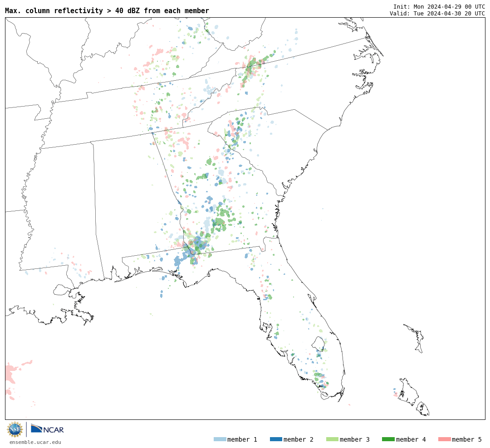Click the 'Max. column reflectivity > 40 dBZ' title

(107, 10)
